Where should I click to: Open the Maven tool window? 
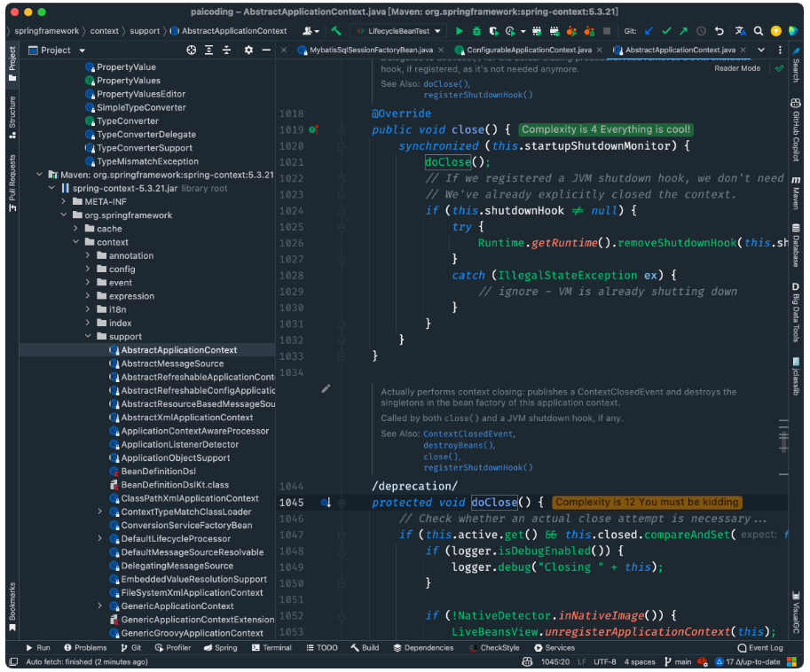click(796, 193)
